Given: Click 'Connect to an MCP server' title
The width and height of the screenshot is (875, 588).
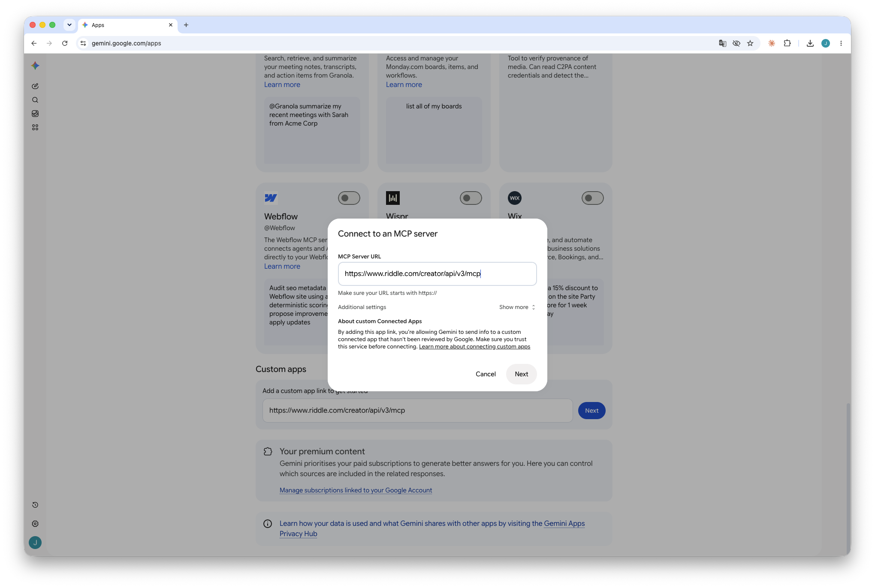Looking at the screenshot, I should (x=388, y=234).
